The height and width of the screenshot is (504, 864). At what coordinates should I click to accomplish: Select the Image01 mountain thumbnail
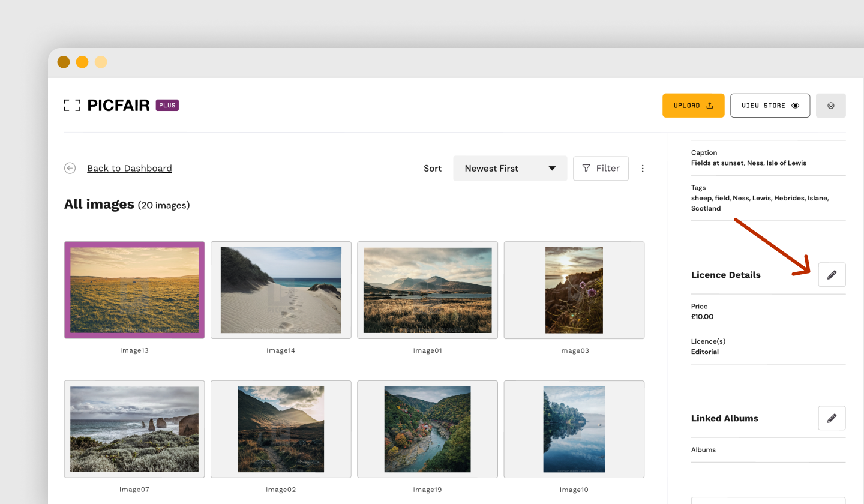tap(427, 290)
